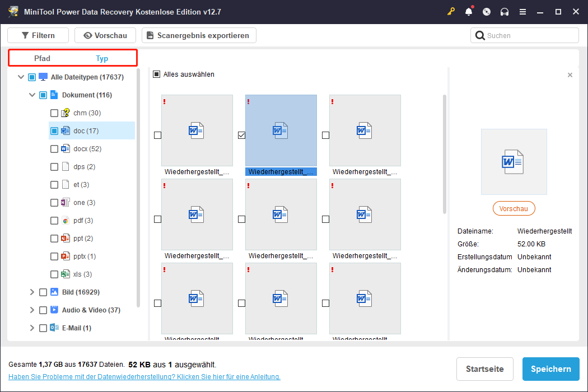Open the Filtern filter funnel

click(x=25, y=35)
